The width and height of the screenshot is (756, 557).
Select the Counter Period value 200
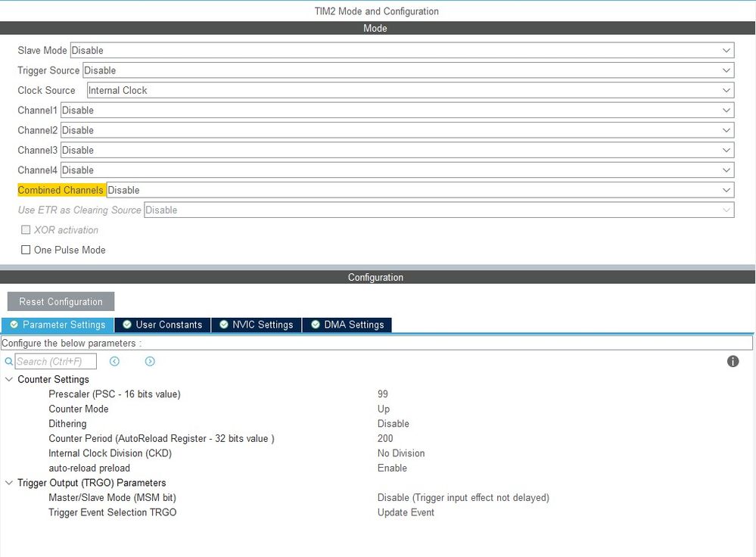(385, 438)
